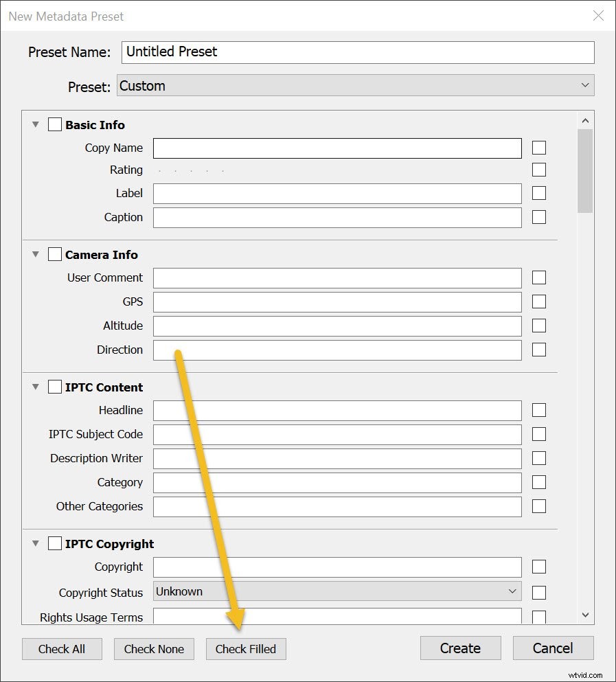Collapse the Basic Info section
616x682 pixels.
click(x=35, y=124)
